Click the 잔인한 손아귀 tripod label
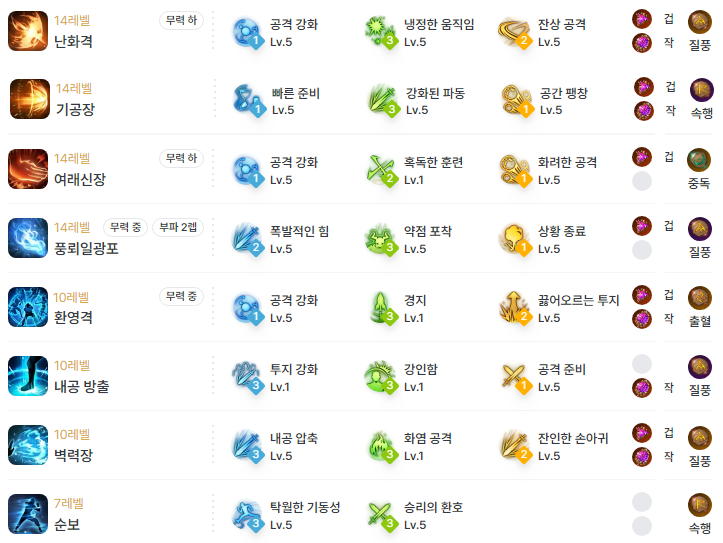This screenshot has width=723, height=543. click(x=573, y=438)
